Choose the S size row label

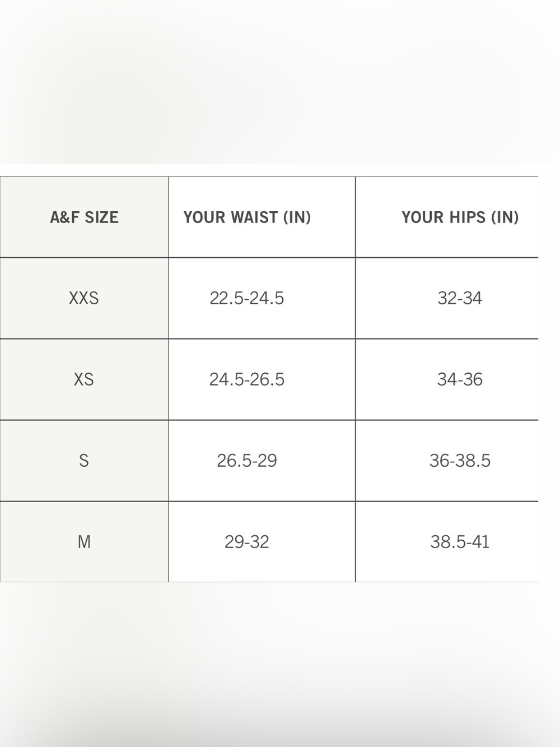84,461
